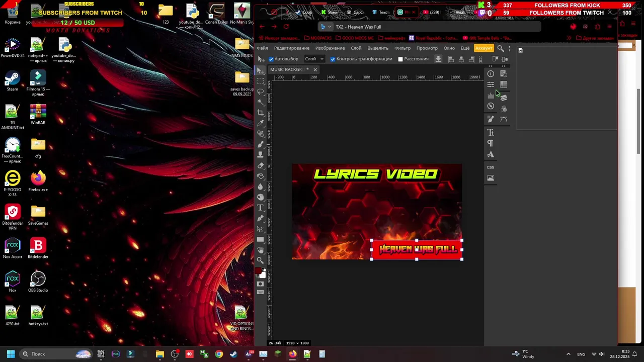Select the Type tool
Viewport: 644px width, 362px height.
coord(260,208)
